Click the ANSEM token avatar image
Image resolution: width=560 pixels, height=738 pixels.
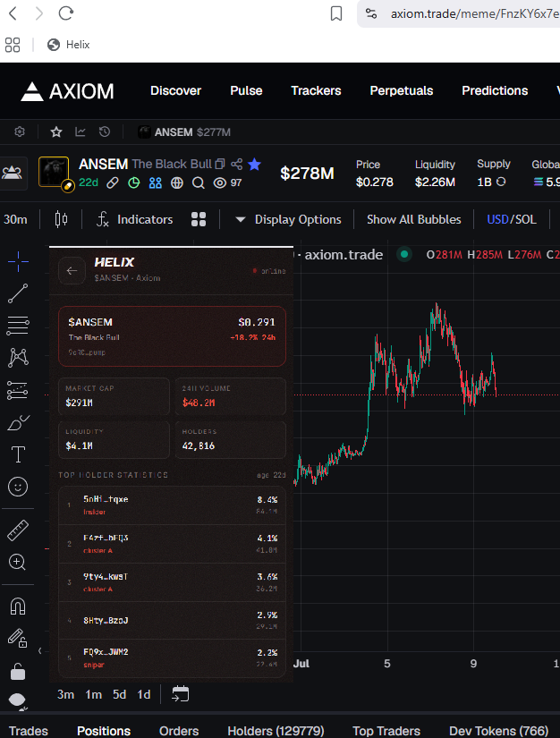coord(54,172)
